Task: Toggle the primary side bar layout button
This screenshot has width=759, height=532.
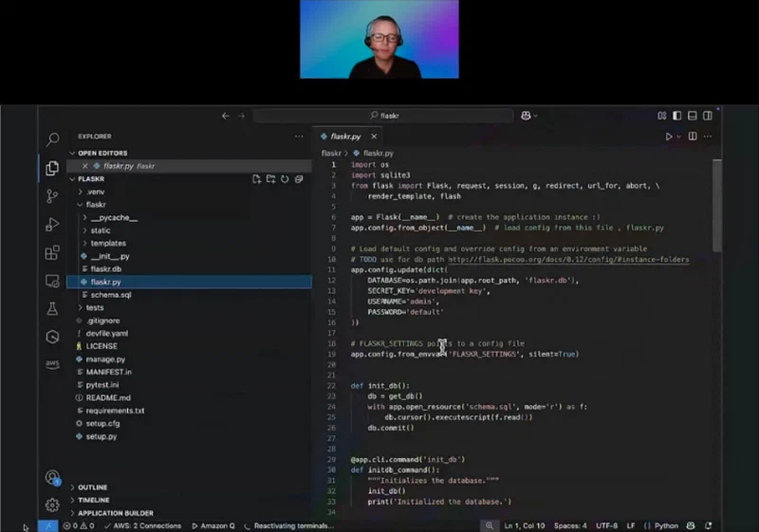Action: click(676, 116)
